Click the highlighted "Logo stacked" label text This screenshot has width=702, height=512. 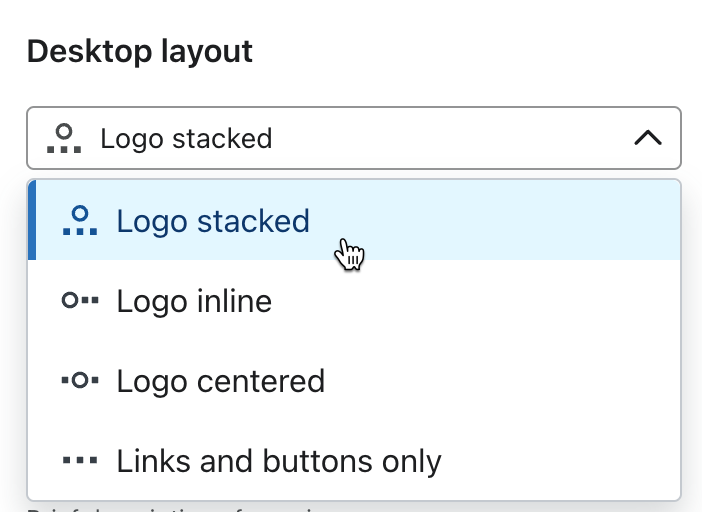point(213,220)
